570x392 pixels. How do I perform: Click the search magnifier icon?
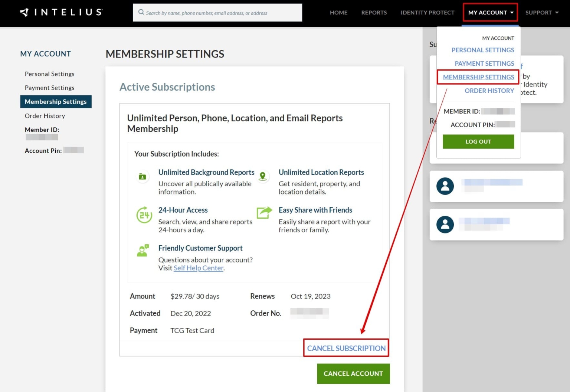pos(141,12)
